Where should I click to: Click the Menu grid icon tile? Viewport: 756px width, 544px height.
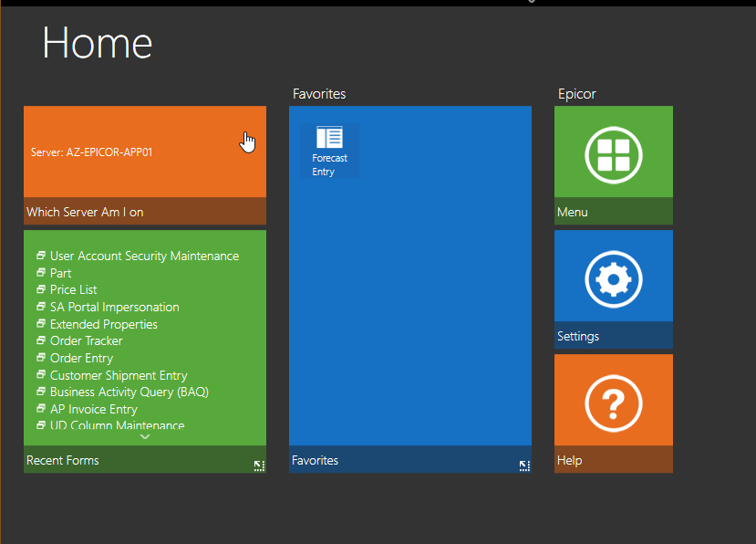[x=614, y=155]
